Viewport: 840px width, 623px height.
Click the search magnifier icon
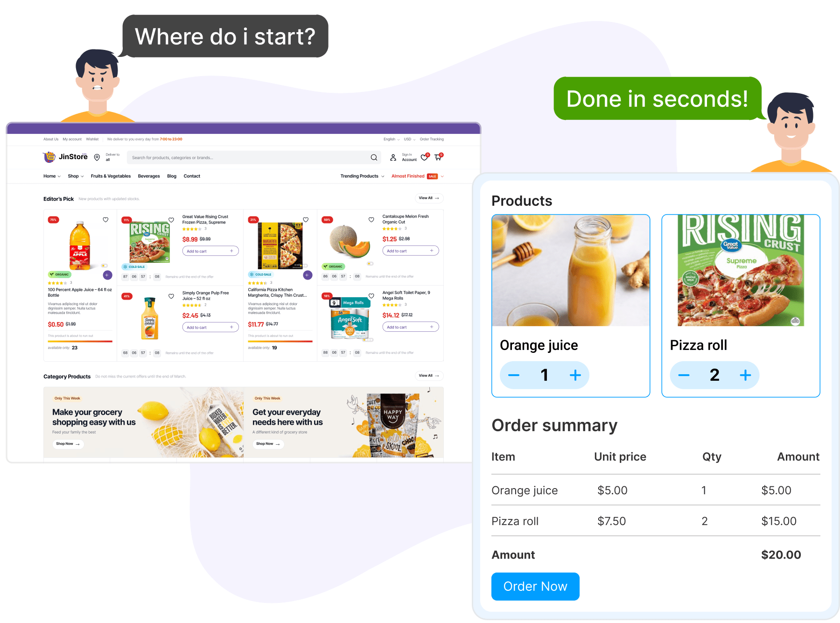(374, 158)
